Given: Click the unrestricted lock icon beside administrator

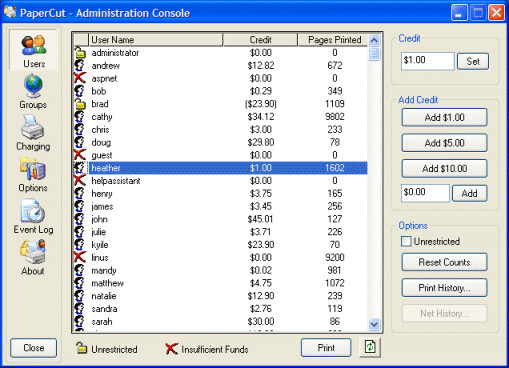Looking at the screenshot, I should tap(80, 53).
